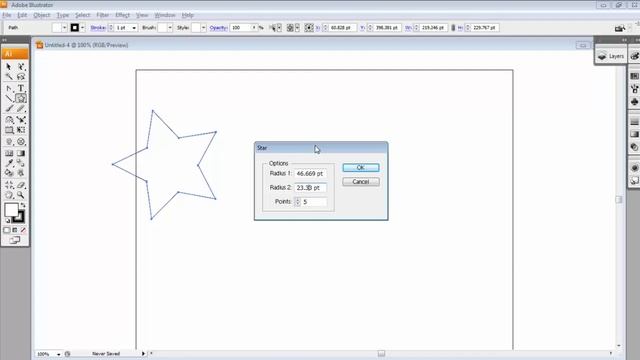Open the fill color dropdown
The height and width of the screenshot is (360, 640).
click(x=64, y=28)
